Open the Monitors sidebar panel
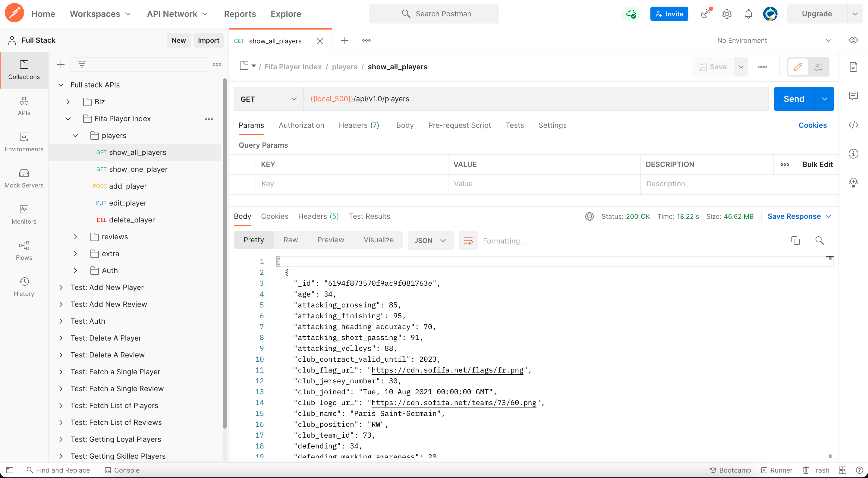This screenshot has width=868, height=478. pyautogui.click(x=24, y=214)
